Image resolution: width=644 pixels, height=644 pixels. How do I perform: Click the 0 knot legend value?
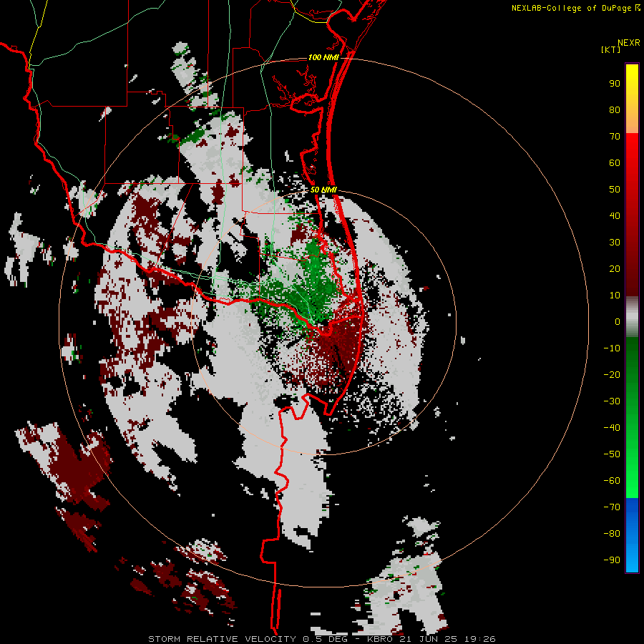click(x=618, y=322)
